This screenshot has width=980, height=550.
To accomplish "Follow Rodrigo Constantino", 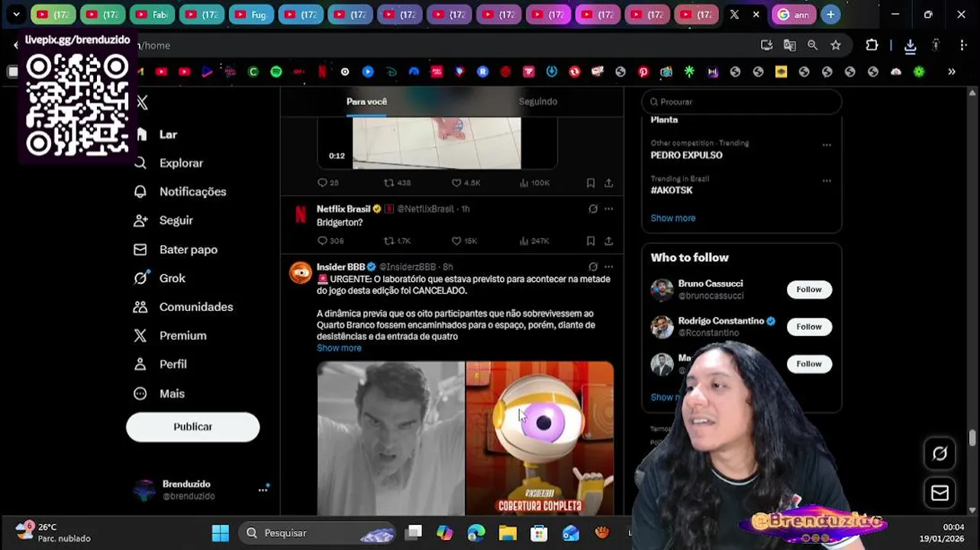I will tap(809, 327).
